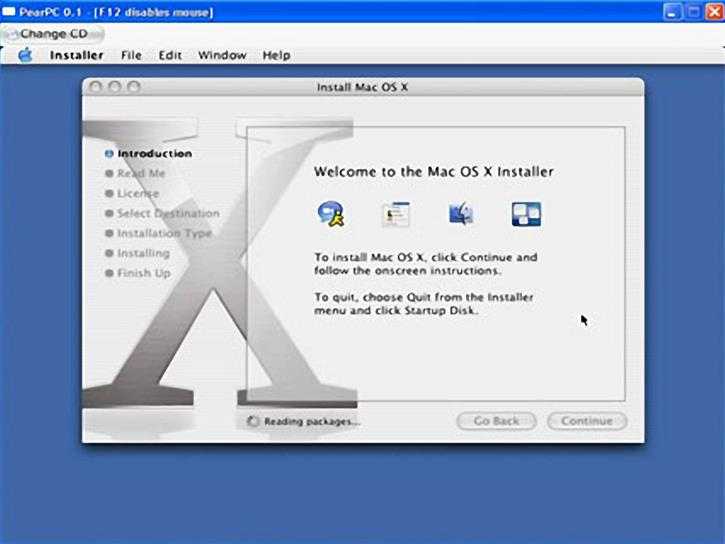
Task: Maximize the PearPC window
Action: (x=694, y=12)
